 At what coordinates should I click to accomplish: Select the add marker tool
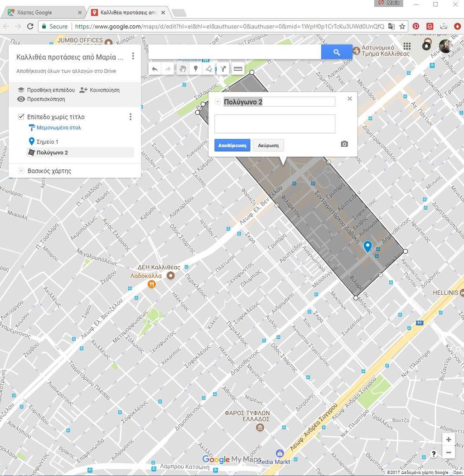[x=196, y=69]
